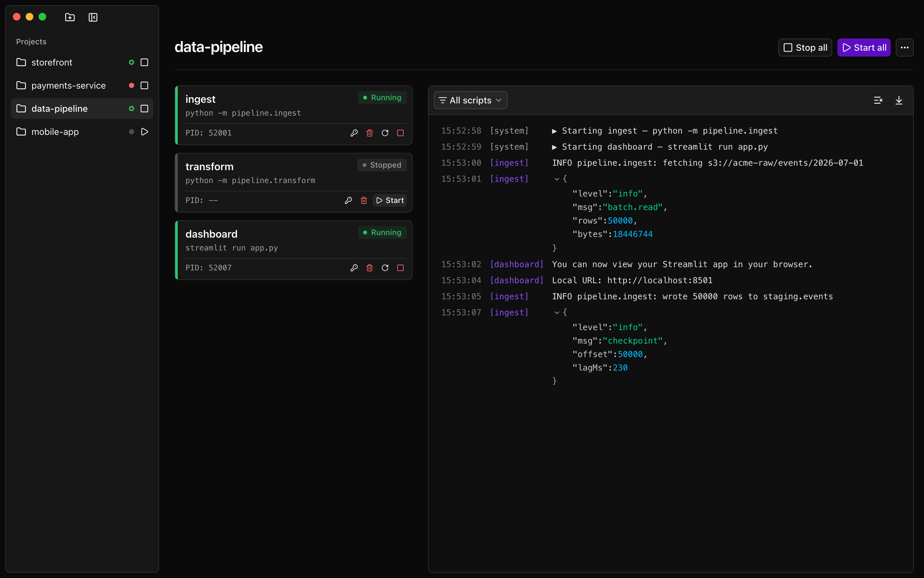
Task: Open environment key settings for ingest
Action: [x=354, y=133]
